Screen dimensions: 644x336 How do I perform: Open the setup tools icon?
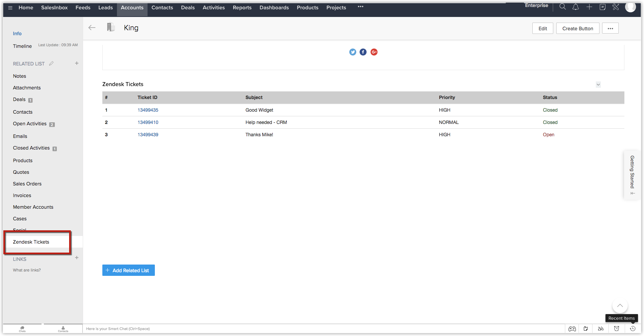coord(616,7)
